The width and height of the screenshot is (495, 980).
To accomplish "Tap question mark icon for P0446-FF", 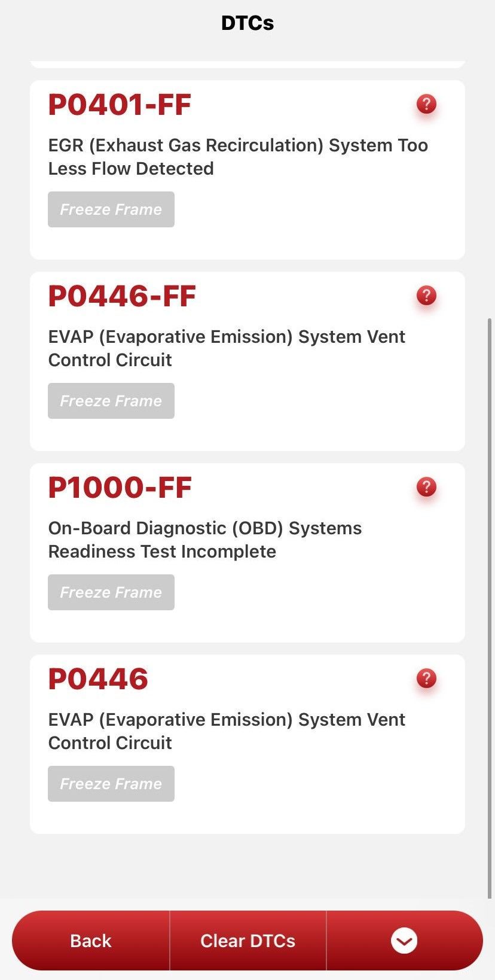I will [x=426, y=296].
